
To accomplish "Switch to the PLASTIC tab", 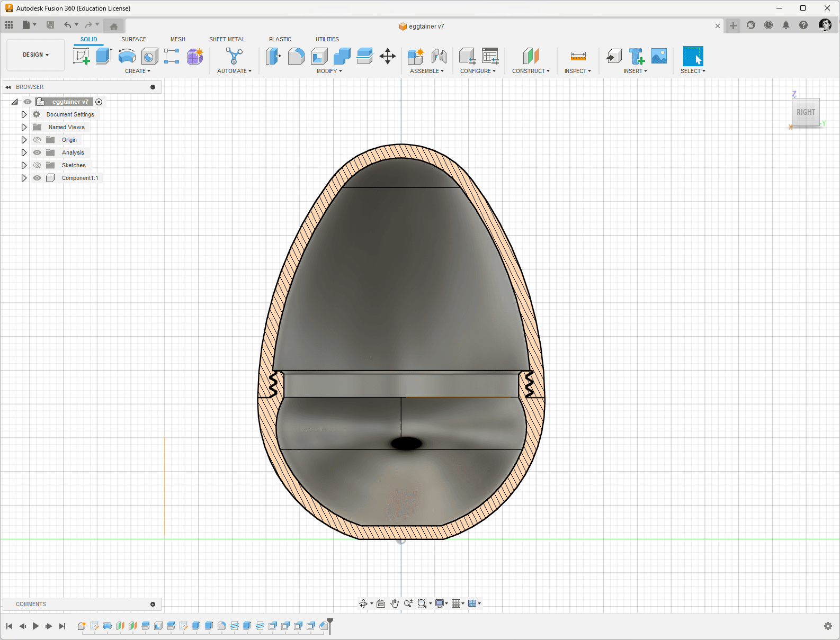I will click(280, 39).
